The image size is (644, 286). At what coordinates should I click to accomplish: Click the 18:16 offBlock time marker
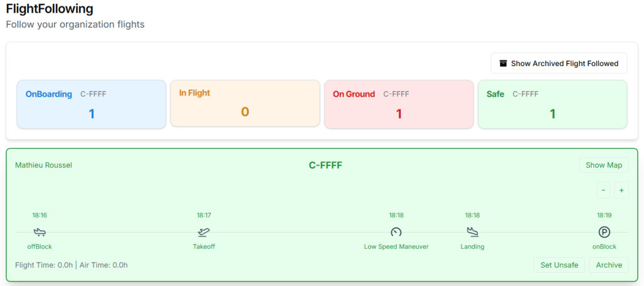[x=40, y=215]
